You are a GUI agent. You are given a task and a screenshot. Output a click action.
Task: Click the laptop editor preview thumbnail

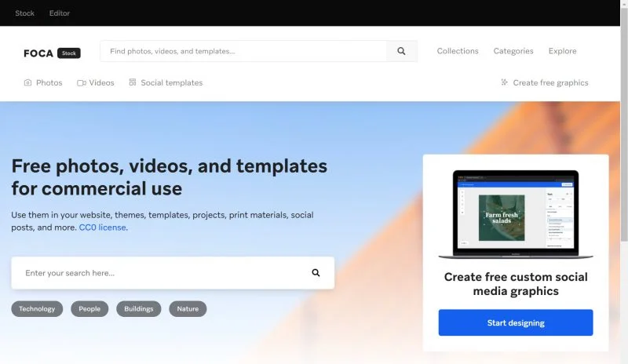click(x=516, y=214)
